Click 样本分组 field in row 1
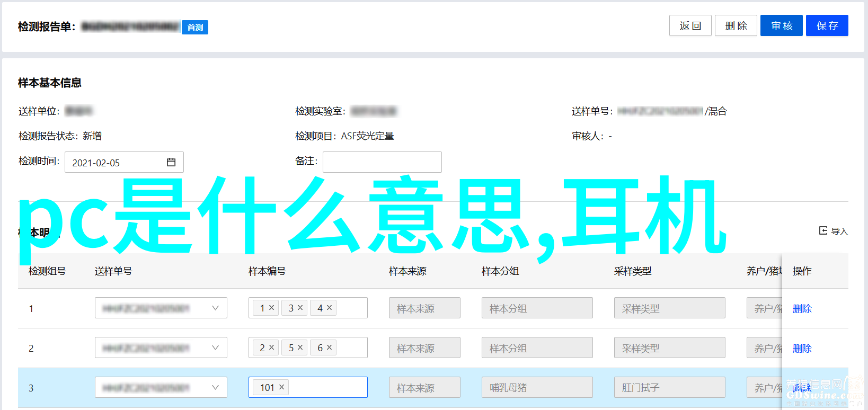Screen dimensions: 868x410 (537, 308)
